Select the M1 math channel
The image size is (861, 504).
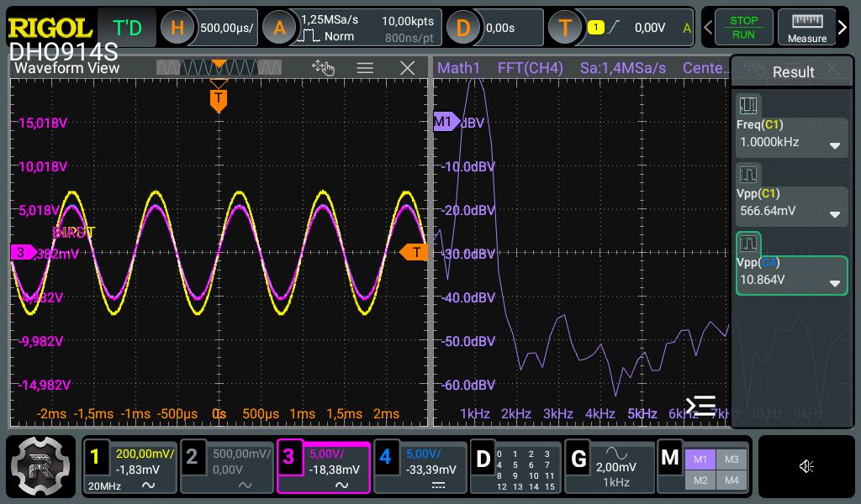point(700,459)
